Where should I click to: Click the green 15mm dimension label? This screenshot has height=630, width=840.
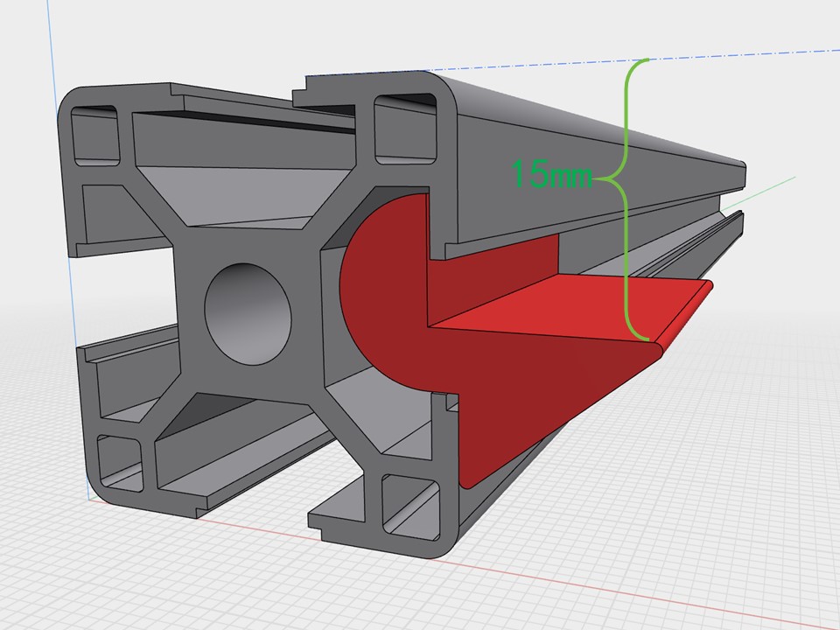coord(552,173)
